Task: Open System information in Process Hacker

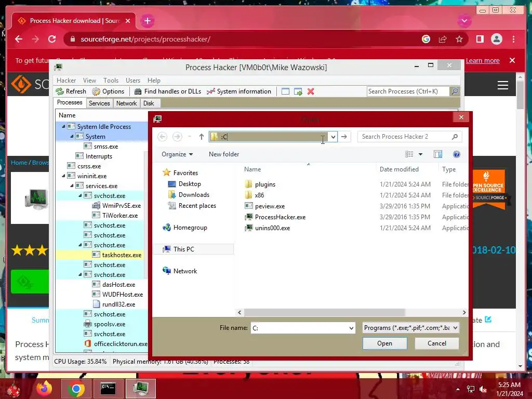Action: [x=239, y=91]
